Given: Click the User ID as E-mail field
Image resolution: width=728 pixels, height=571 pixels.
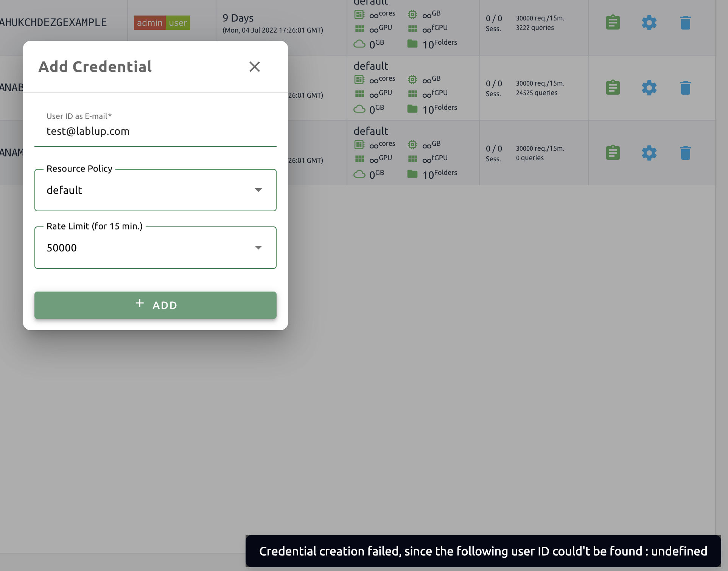Looking at the screenshot, I should click(155, 131).
